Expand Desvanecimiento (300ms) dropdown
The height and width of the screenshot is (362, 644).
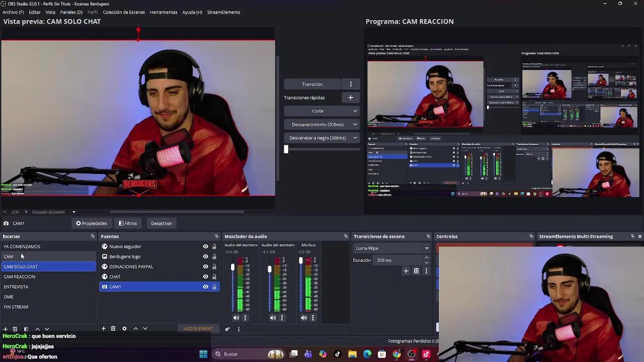tap(355, 125)
